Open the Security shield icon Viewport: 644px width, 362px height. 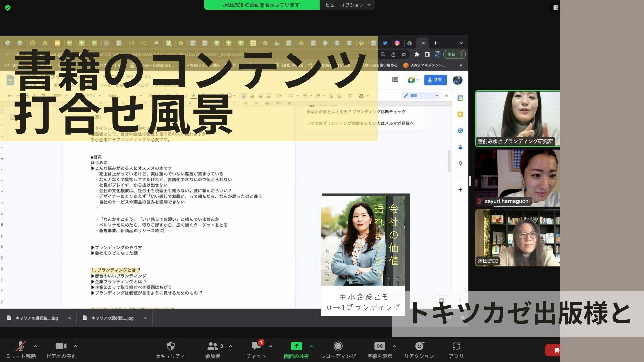coord(170,346)
